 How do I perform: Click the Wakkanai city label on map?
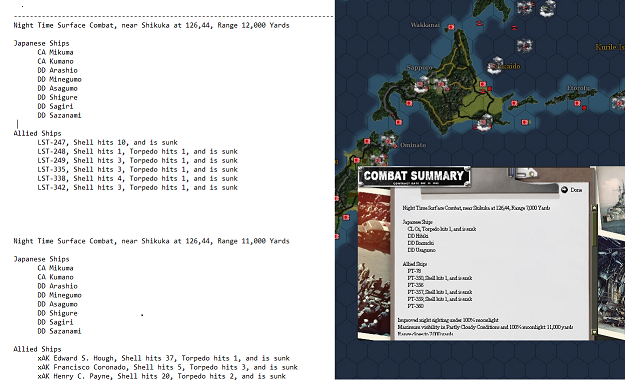425,25
